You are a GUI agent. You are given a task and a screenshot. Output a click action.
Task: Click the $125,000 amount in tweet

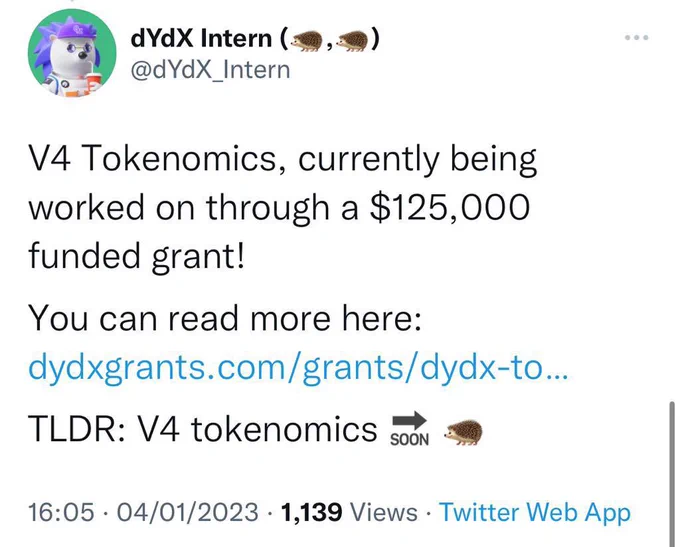coord(449,207)
